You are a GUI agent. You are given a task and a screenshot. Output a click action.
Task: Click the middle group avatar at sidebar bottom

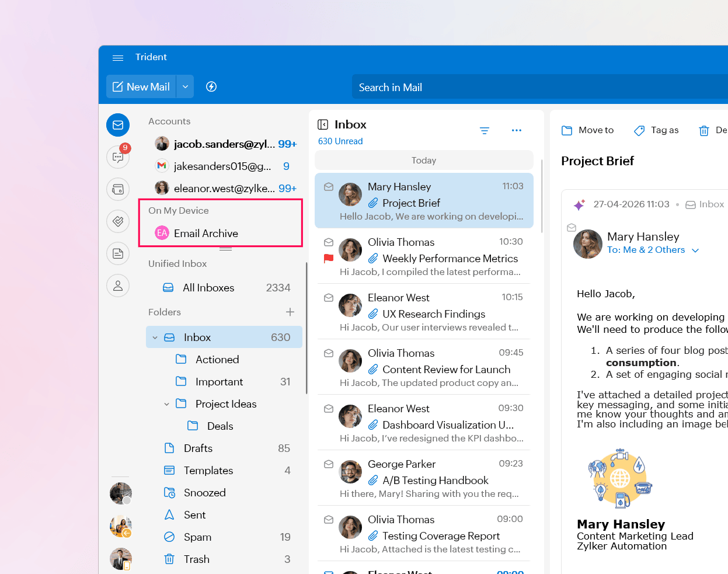[x=121, y=526]
